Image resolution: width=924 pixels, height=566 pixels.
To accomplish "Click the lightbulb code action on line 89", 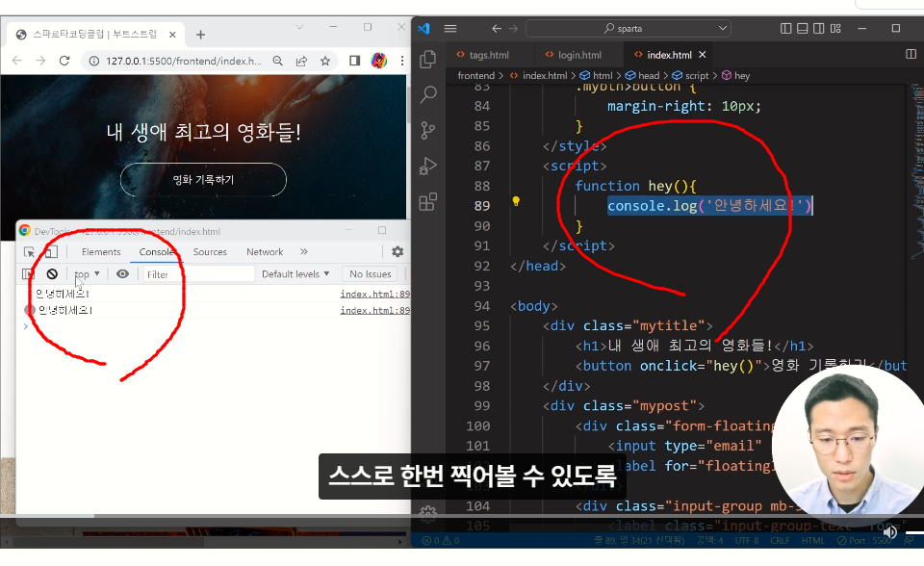I will click(516, 201).
